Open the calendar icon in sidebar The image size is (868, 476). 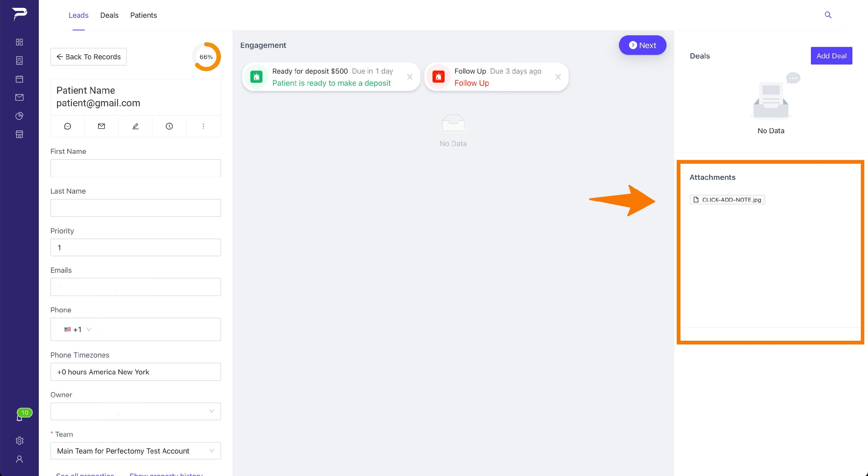click(x=19, y=79)
